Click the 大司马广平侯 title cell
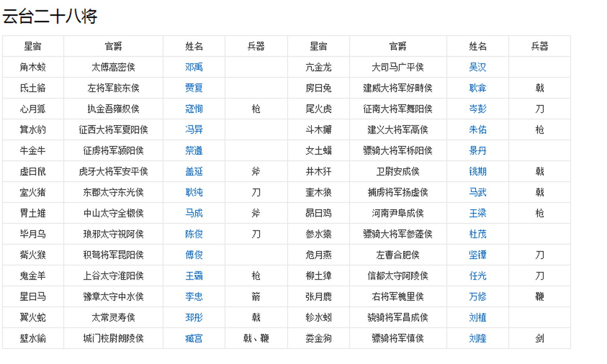The width and height of the screenshot is (607, 364). (x=398, y=67)
